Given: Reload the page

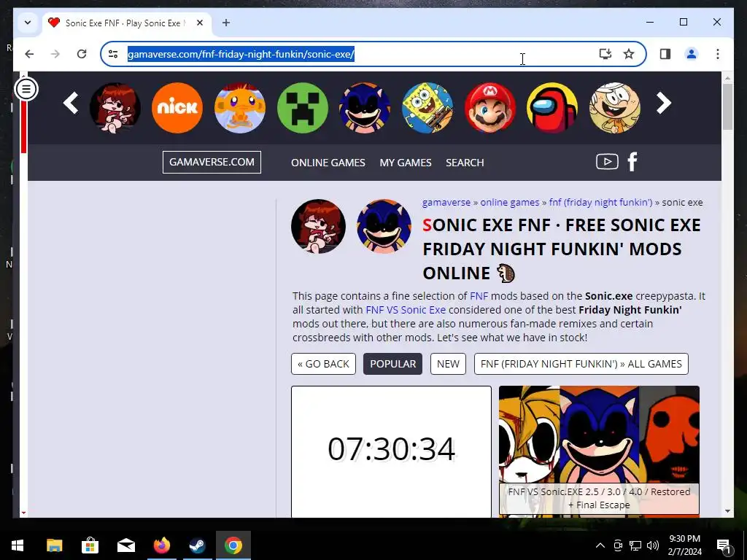Looking at the screenshot, I should 82,54.
